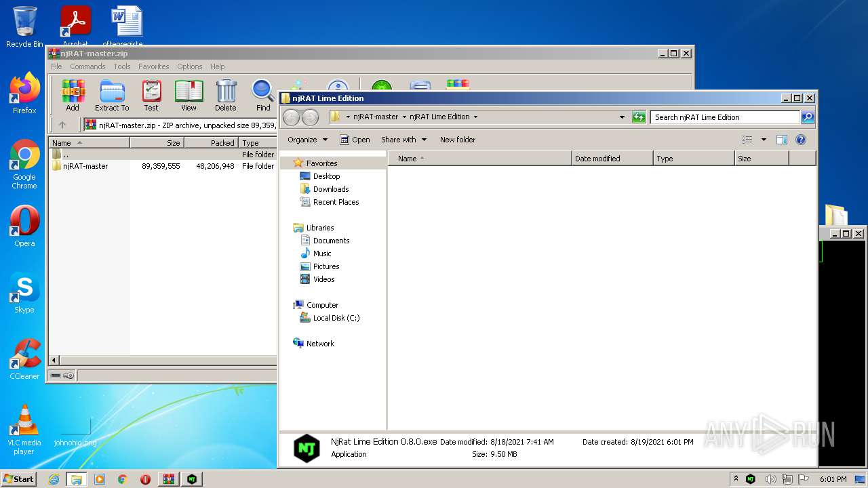868x488 pixels.
Task: Open the Recycle Bin desktop icon
Action: tap(24, 27)
